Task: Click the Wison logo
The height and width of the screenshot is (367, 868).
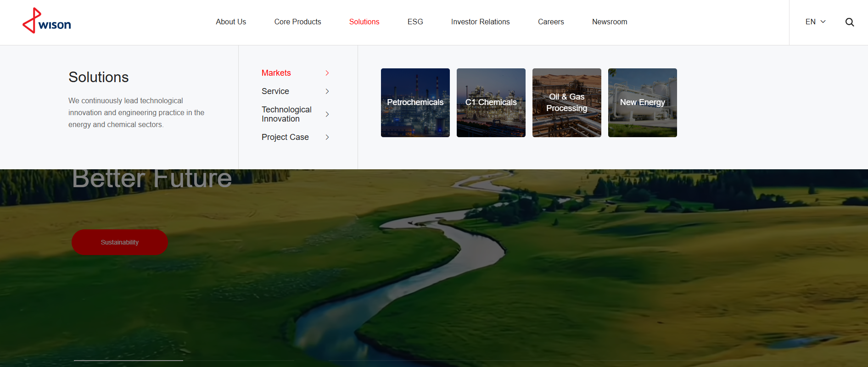Action: (47, 21)
